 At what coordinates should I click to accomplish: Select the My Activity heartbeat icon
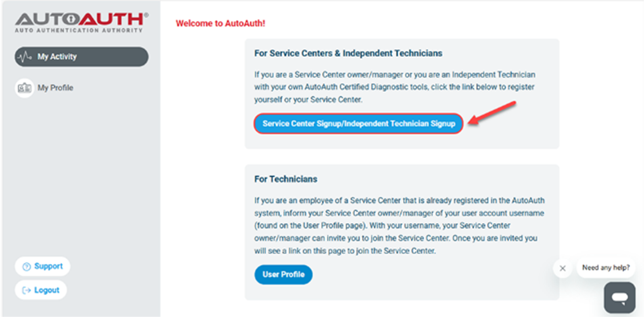click(25, 56)
